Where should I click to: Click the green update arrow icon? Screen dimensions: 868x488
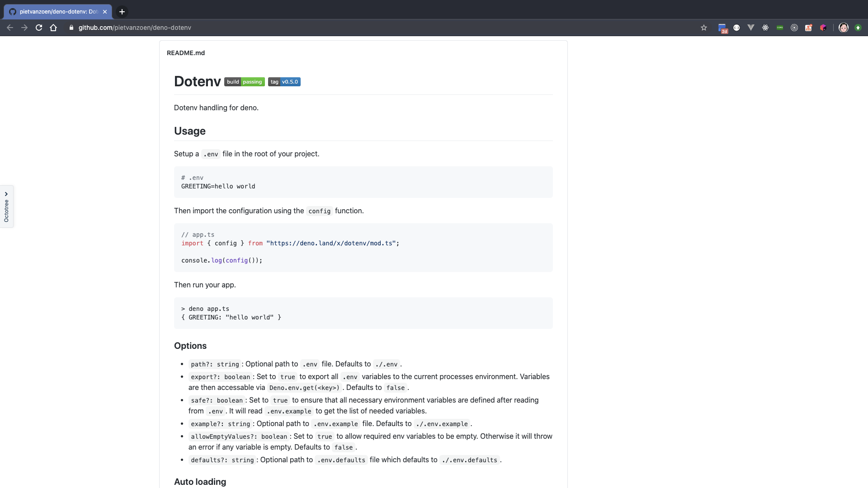(858, 28)
